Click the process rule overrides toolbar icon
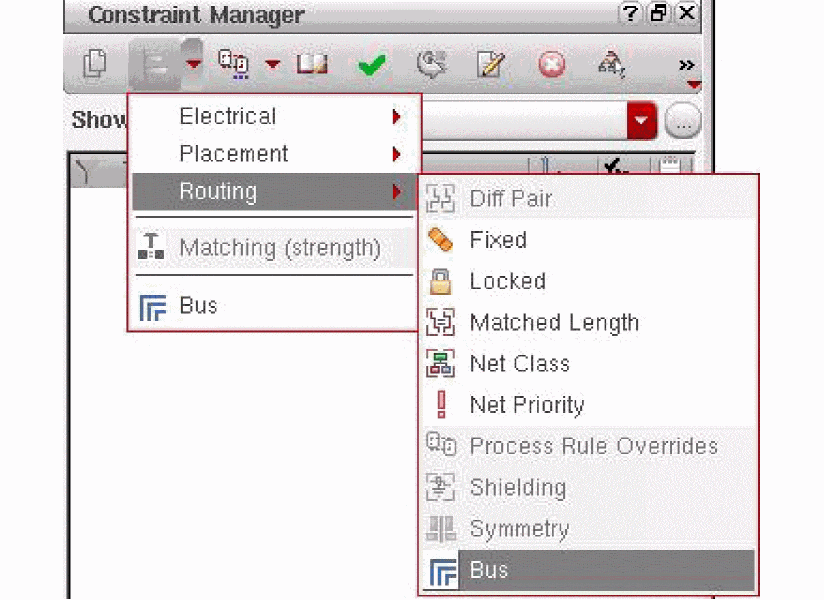The width and height of the screenshot is (824, 600). pos(233,64)
